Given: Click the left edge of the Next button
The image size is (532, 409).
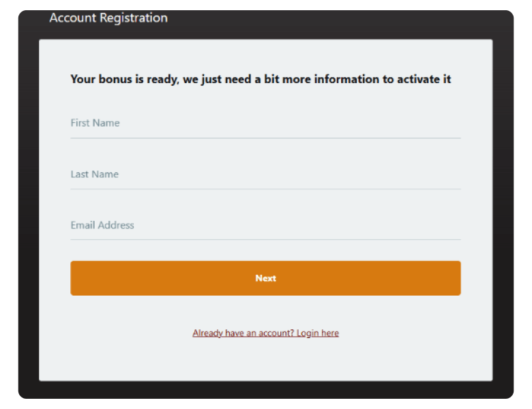Looking at the screenshot, I should [76, 278].
